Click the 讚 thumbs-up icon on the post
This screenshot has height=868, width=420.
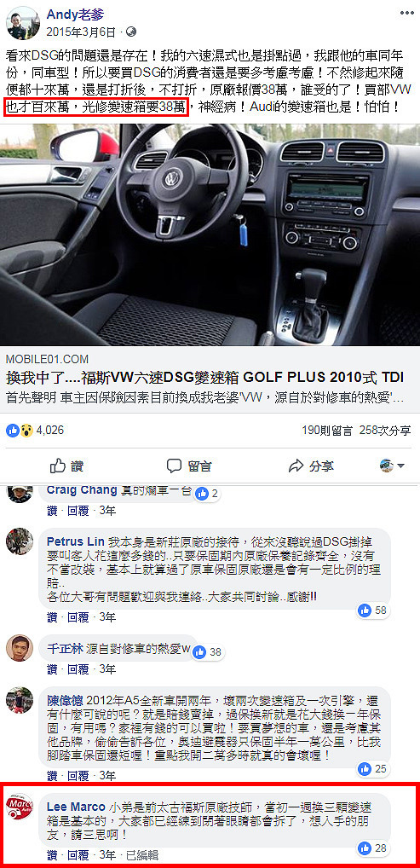tap(58, 466)
